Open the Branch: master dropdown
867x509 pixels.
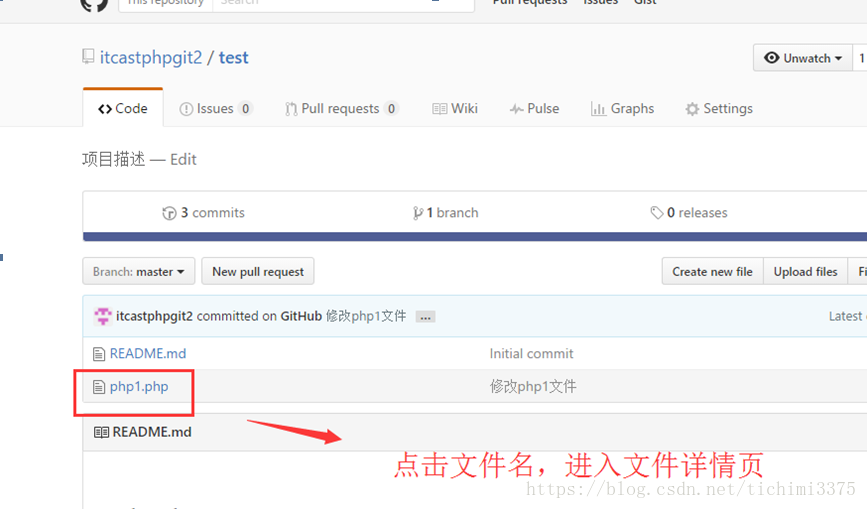139,271
